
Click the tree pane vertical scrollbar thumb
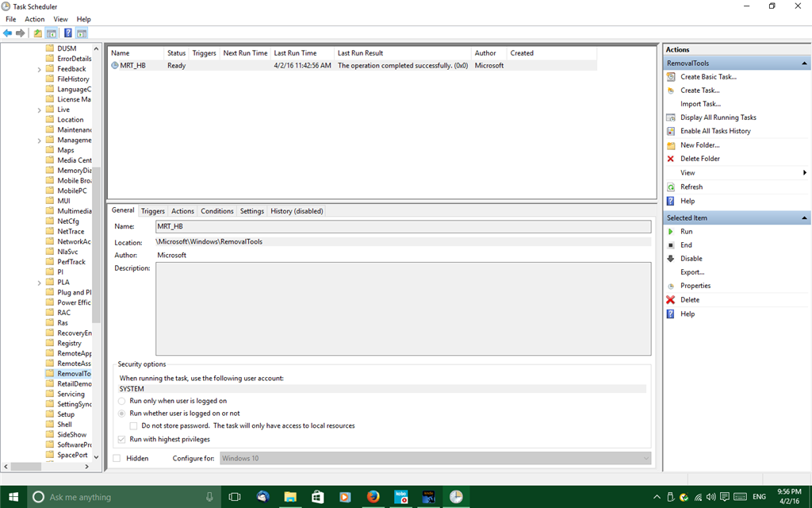tap(96, 244)
